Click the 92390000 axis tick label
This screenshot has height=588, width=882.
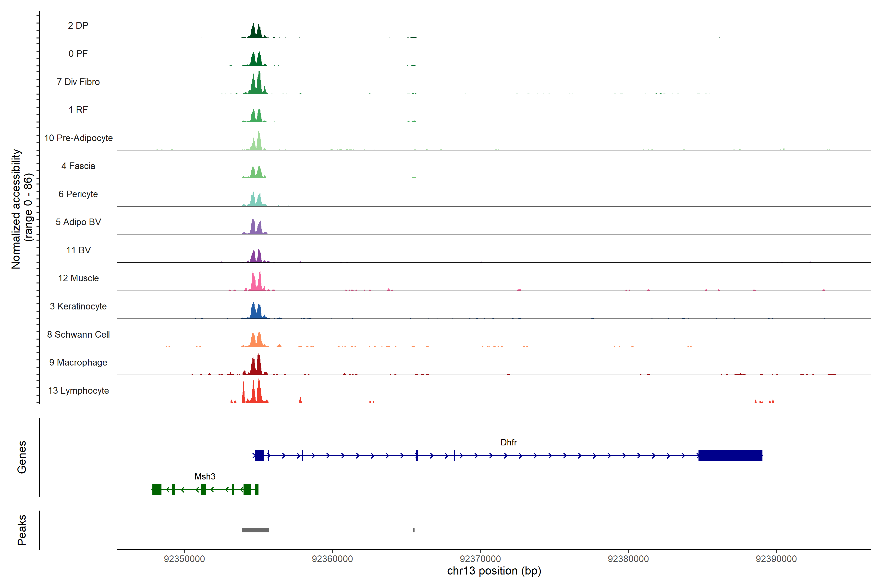tap(776, 559)
